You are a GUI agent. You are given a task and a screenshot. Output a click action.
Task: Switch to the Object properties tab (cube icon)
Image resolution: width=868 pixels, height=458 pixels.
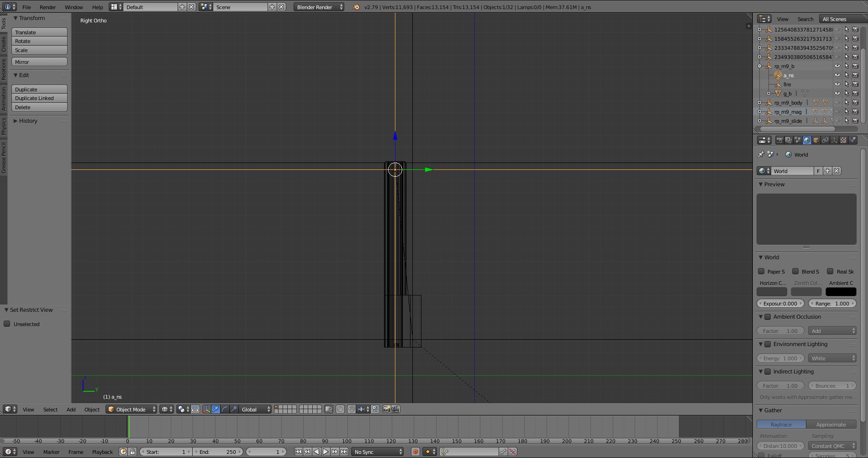(x=816, y=140)
